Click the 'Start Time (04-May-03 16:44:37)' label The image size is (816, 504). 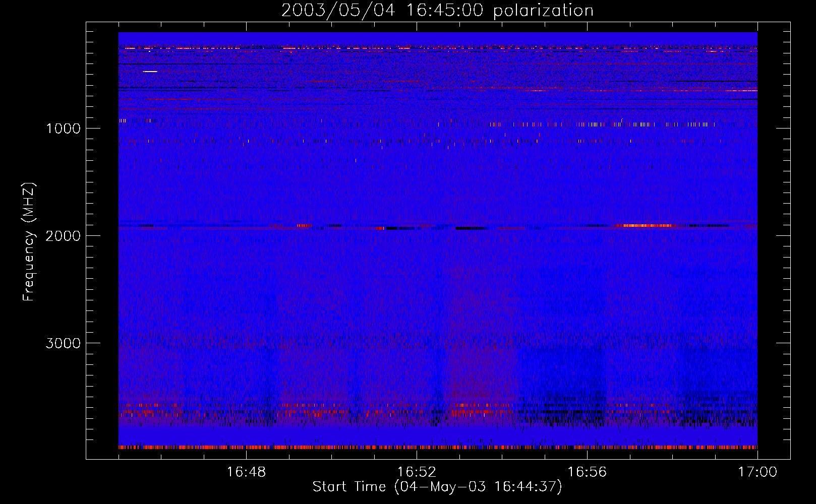(437, 487)
